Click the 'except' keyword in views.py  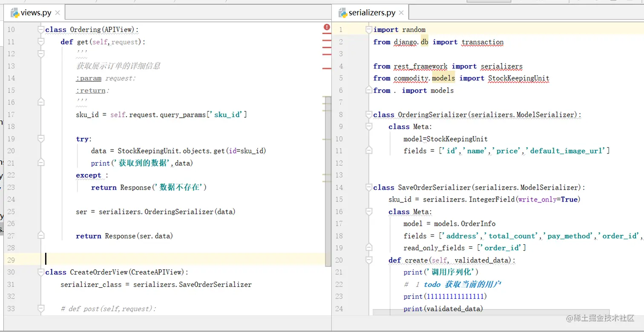[x=89, y=175]
